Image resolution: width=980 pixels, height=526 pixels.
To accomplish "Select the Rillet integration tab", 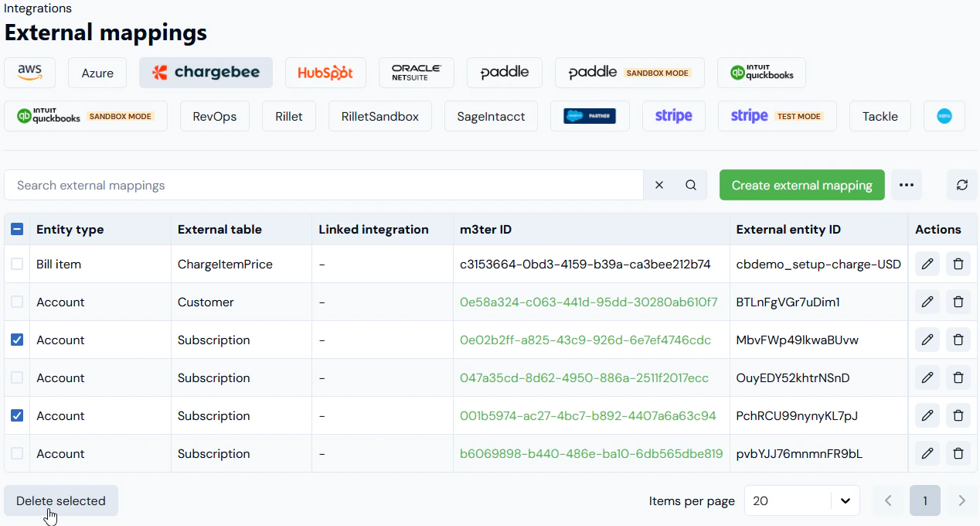I will (x=289, y=116).
